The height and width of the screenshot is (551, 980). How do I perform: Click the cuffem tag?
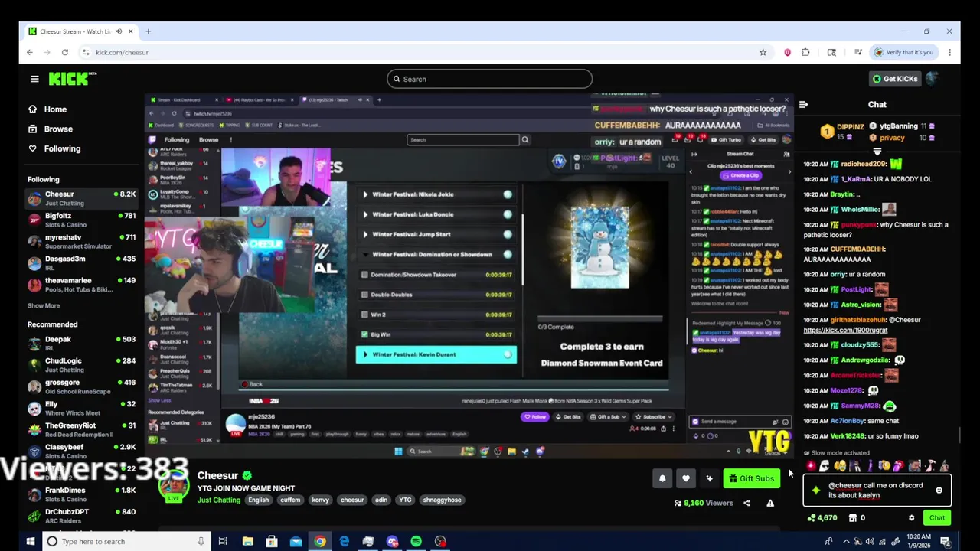click(x=290, y=500)
